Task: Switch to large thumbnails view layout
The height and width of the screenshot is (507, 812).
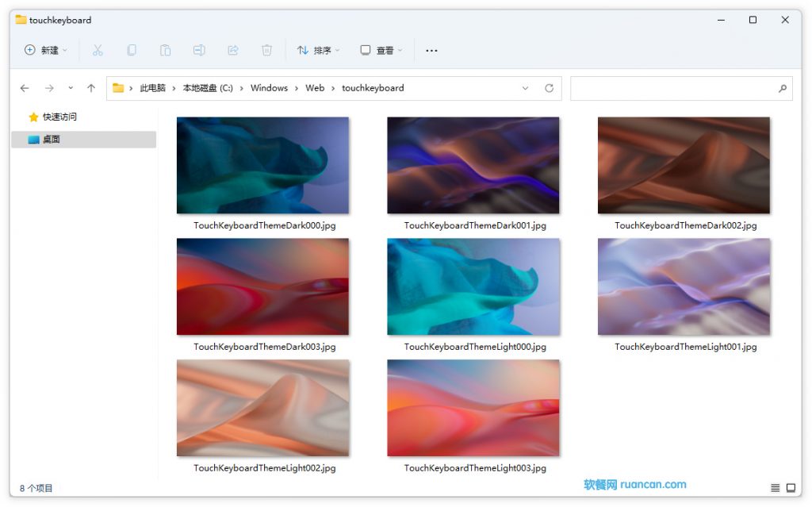Action: (x=790, y=487)
